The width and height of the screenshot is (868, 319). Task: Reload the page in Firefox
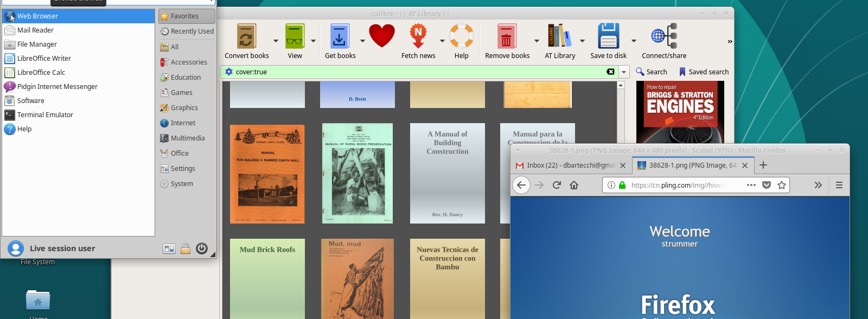557,185
